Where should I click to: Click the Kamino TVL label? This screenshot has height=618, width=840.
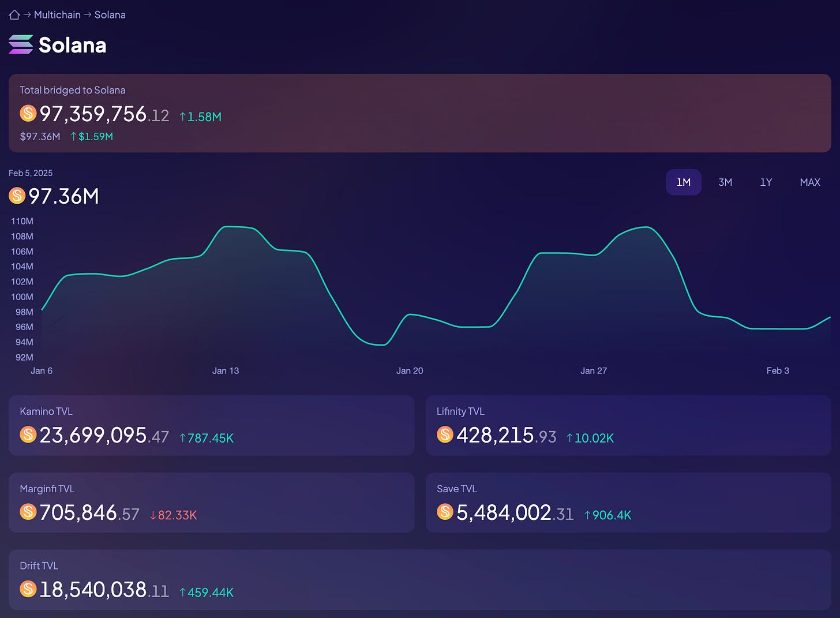click(46, 411)
